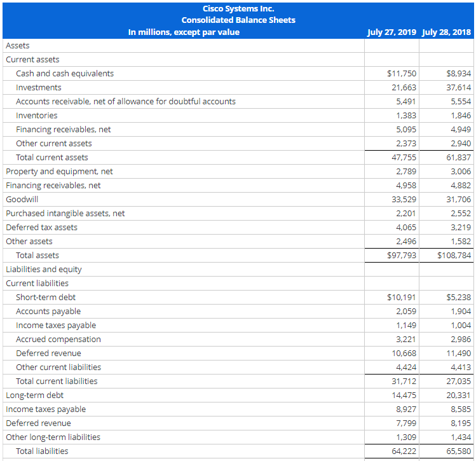Select Accounts receivable, net of allowance label

(126, 102)
